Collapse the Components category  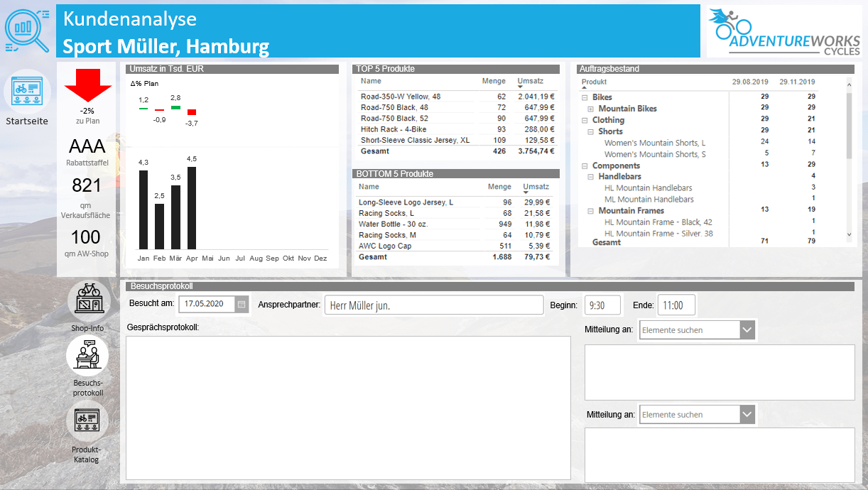(x=585, y=165)
